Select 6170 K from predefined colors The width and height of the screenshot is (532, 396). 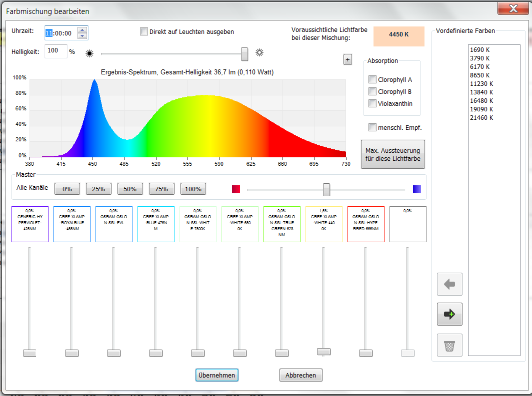point(480,66)
